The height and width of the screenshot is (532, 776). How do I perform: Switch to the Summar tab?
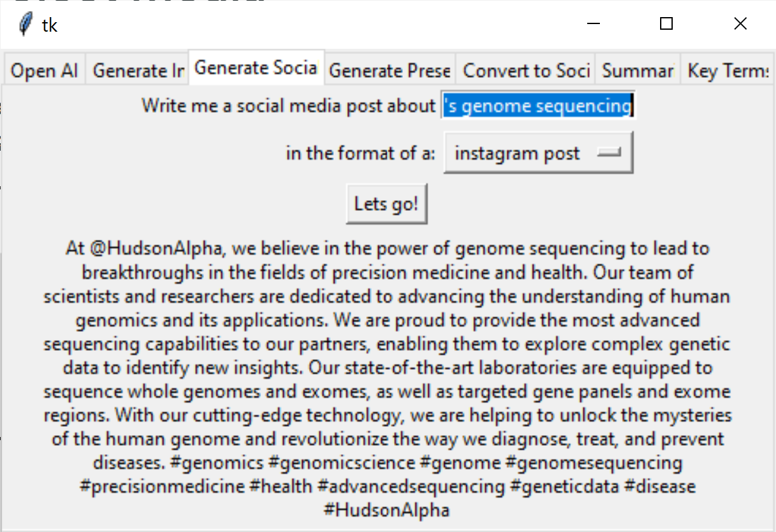point(637,71)
